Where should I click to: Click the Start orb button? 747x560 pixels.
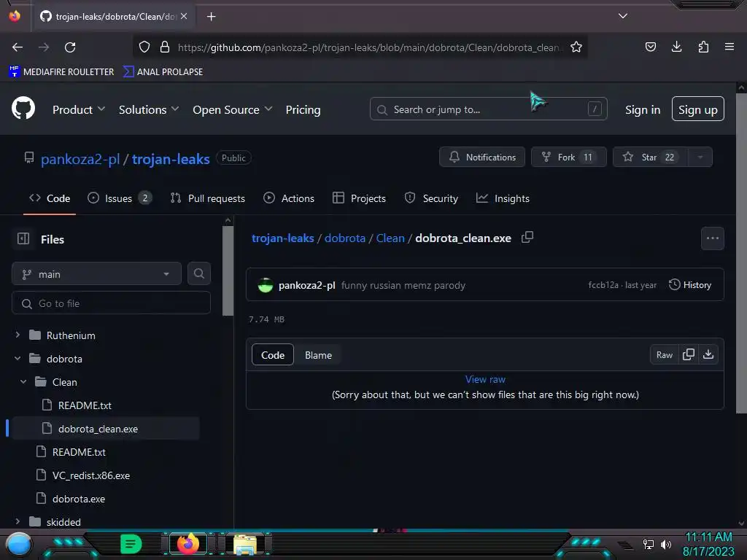pos(18,545)
